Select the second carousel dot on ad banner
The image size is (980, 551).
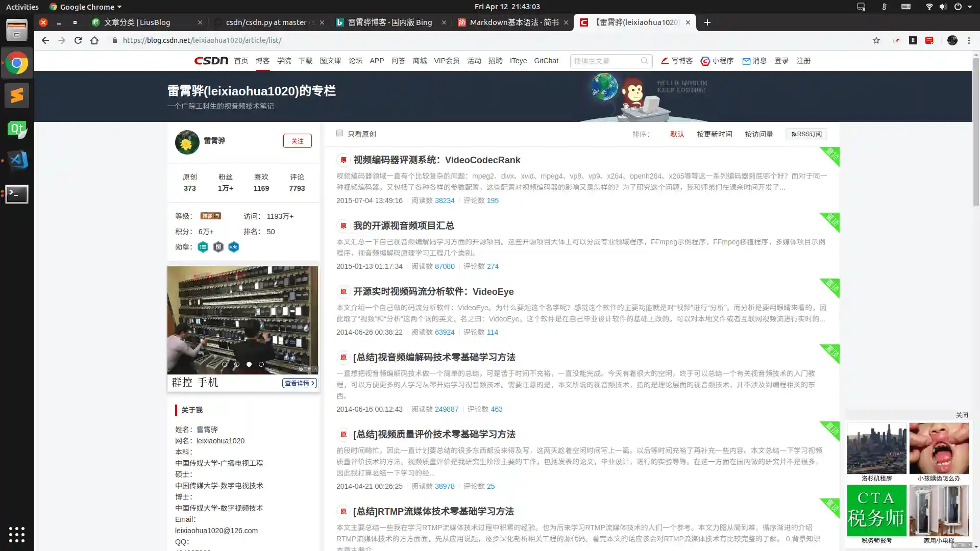[x=237, y=364]
